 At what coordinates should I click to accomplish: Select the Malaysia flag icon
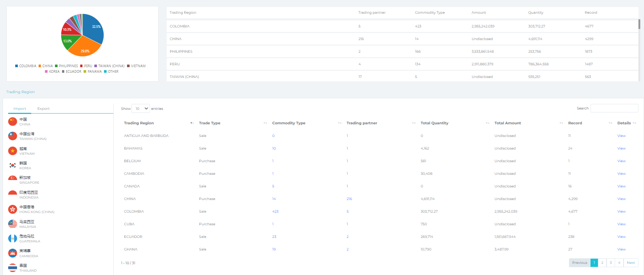13,224
